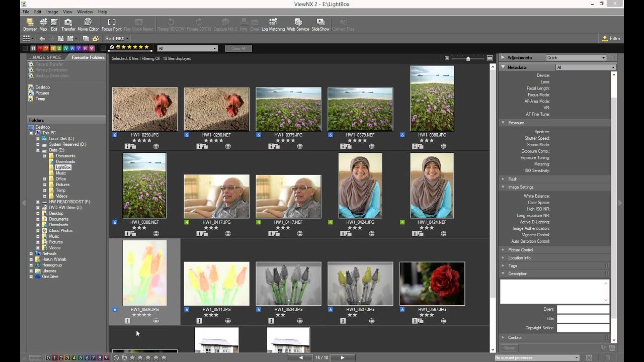Viewport: 644px width, 362px height.
Task: Switch to the Map view
Action: pyautogui.click(x=43, y=25)
